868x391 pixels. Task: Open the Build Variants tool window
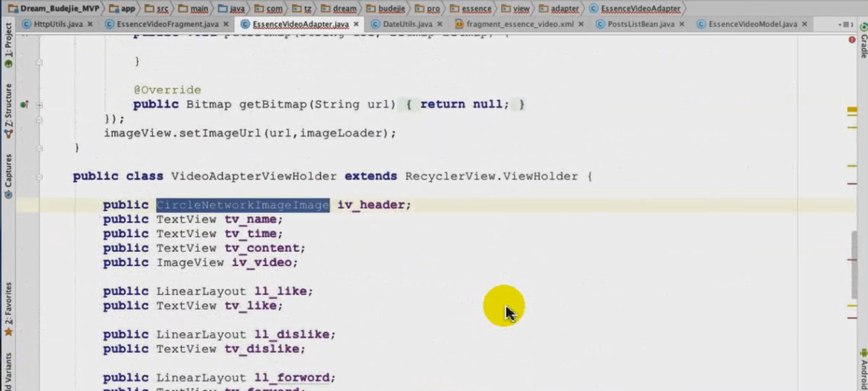[8, 372]
